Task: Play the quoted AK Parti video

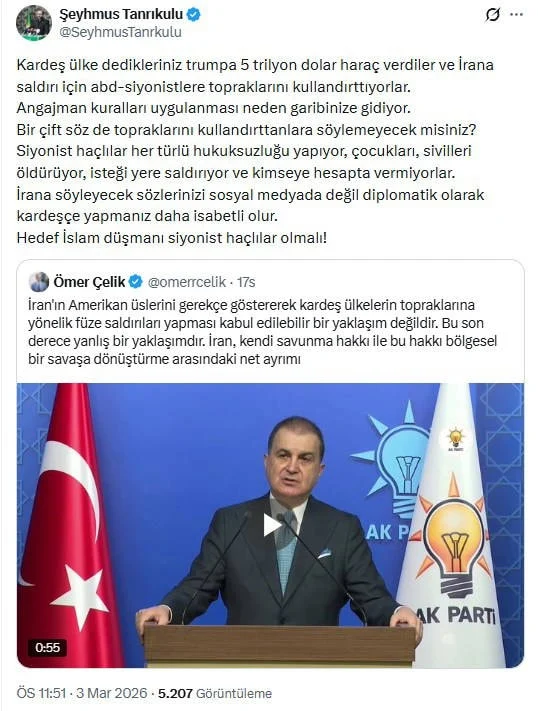Action: click(271, 525)
